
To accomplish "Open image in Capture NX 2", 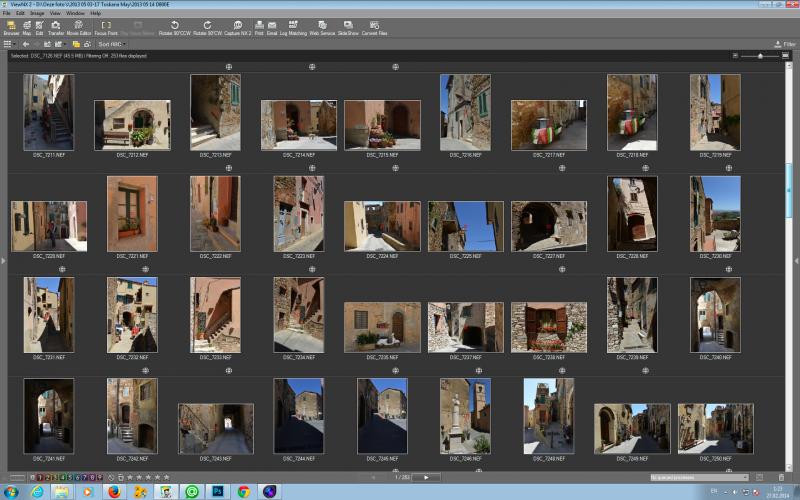I will point(238,28).
